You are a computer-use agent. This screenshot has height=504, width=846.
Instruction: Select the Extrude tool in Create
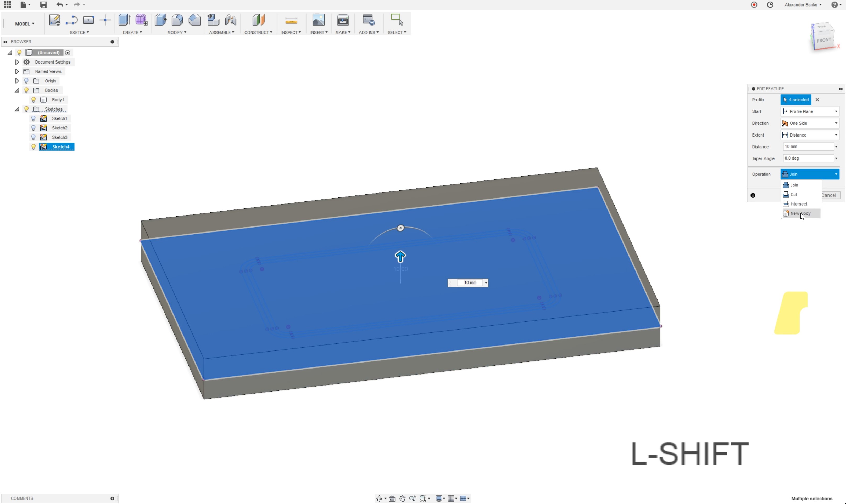click(124, 20)
